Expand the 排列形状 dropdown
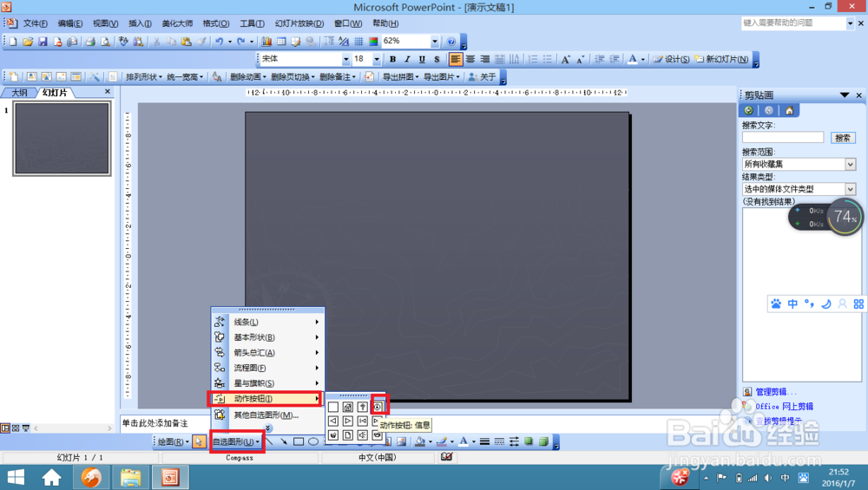Image resolution: width=868 pixels, height=490 pixels. (x=144, y=77)
